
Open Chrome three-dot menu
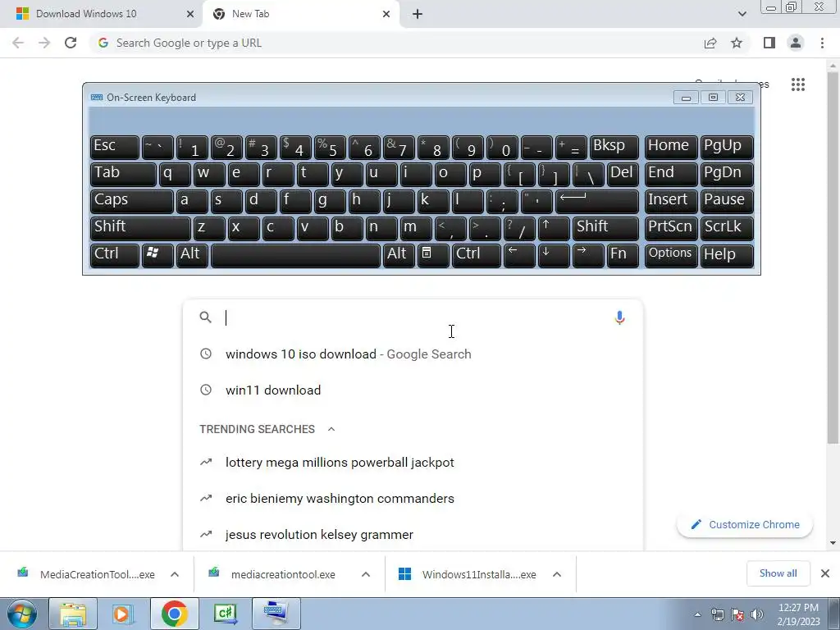pos(822,43)
